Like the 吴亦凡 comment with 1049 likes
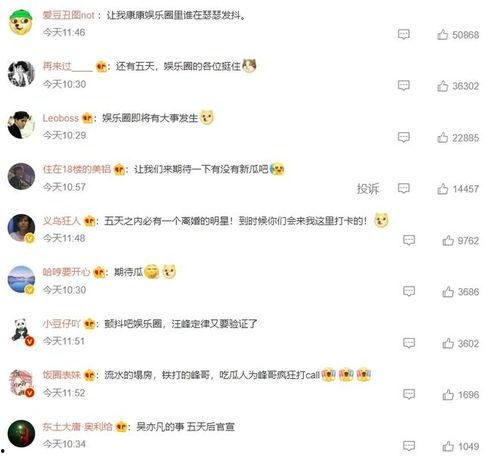The height and width of the screenshot is (457, 499). [448, 446]
